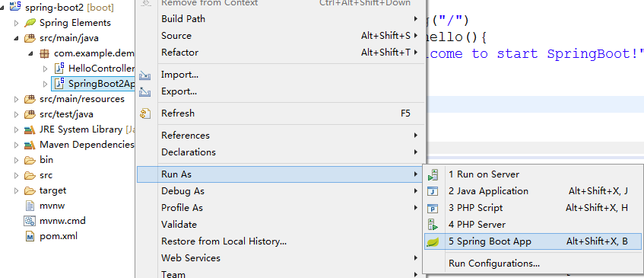Choose Export... from the context menu
The width and height of the screenshot is (644, 278).
[281, 91]
